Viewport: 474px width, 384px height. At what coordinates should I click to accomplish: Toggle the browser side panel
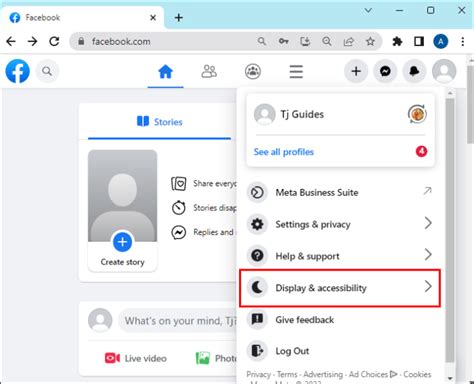[x=419, y=41]
